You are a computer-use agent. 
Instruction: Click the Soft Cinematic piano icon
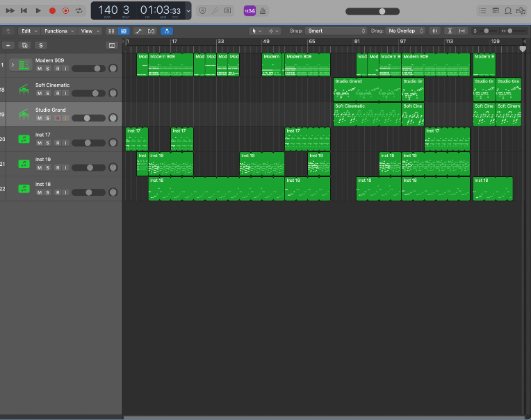(x=24, y=90)
